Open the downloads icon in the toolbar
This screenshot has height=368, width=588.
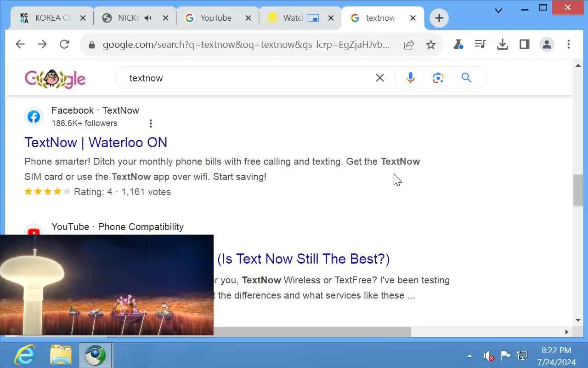[x=503, y=44]
